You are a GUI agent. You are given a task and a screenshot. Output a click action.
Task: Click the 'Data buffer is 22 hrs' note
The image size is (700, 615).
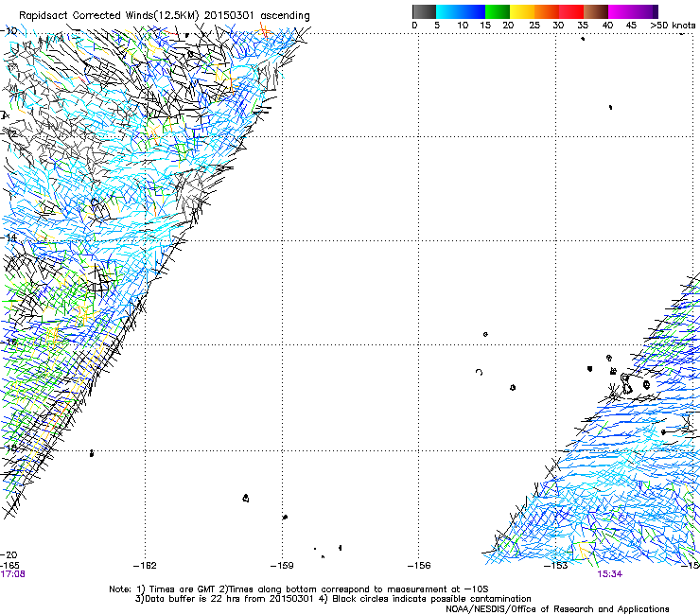click(x=224, y=599)
